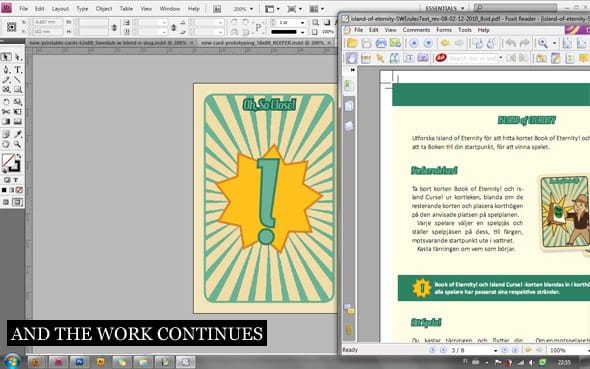590x369 pixels.
Task: Activate Foxit Reader Hand tool
Action: 351,58
